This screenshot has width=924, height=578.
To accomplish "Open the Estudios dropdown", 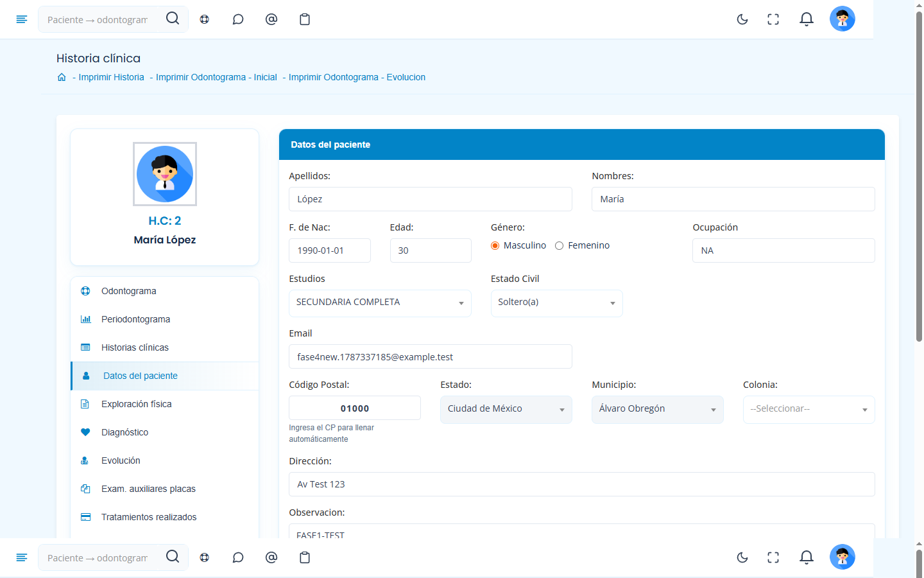I will pyautogui.click(x=380, y=303).
